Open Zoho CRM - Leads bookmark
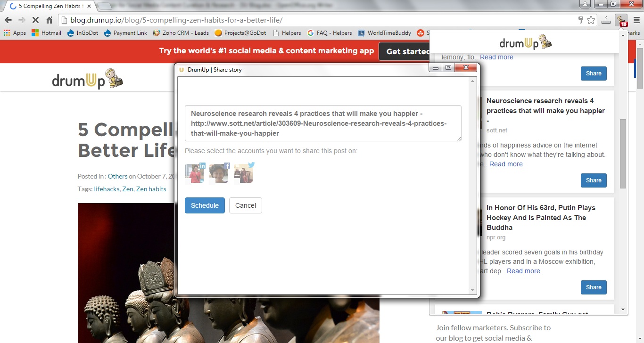 point(181,33)
